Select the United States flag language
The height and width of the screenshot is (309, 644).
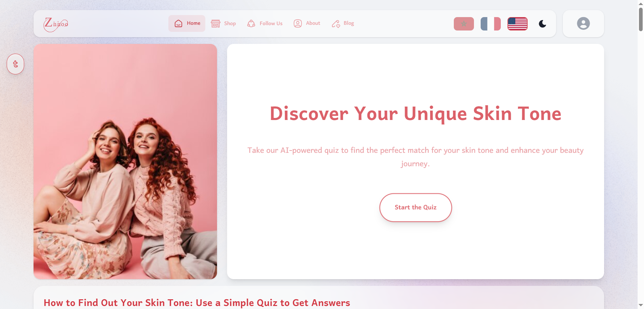pos(518,24)
